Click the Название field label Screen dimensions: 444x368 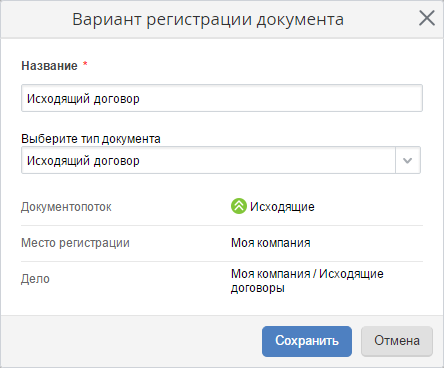coord(49,66)
